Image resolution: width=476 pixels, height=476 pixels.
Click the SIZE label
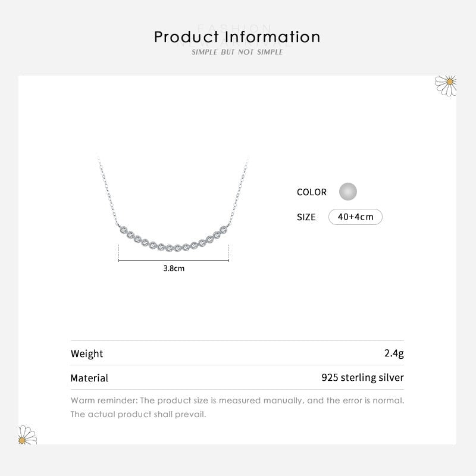point(306,217)
